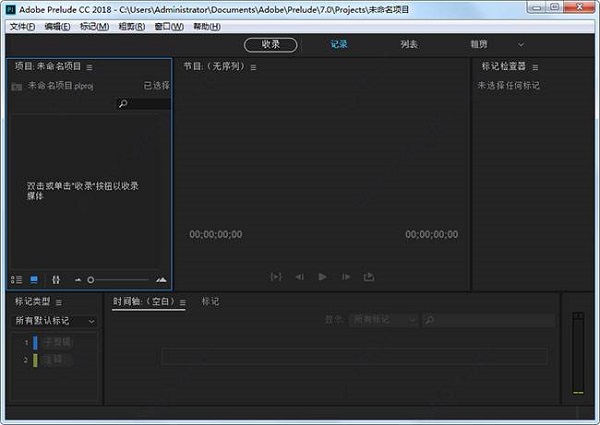This screenshot has width=600, height=425.
Task: Click the 子剪辑 marker type button
Action: pyautogui.click(x=58, y=342)
